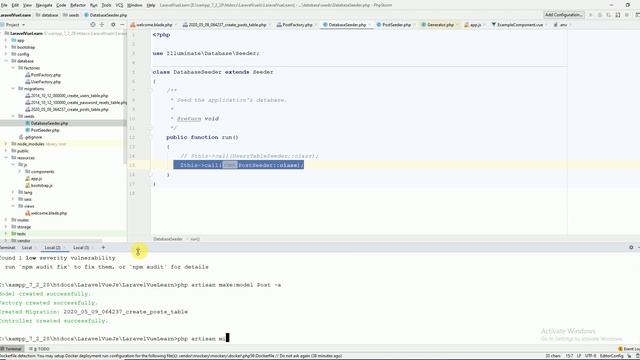Click the database breadcrumb in navigation bar
This screenshot has height=360, width=640.
[47, 15]
